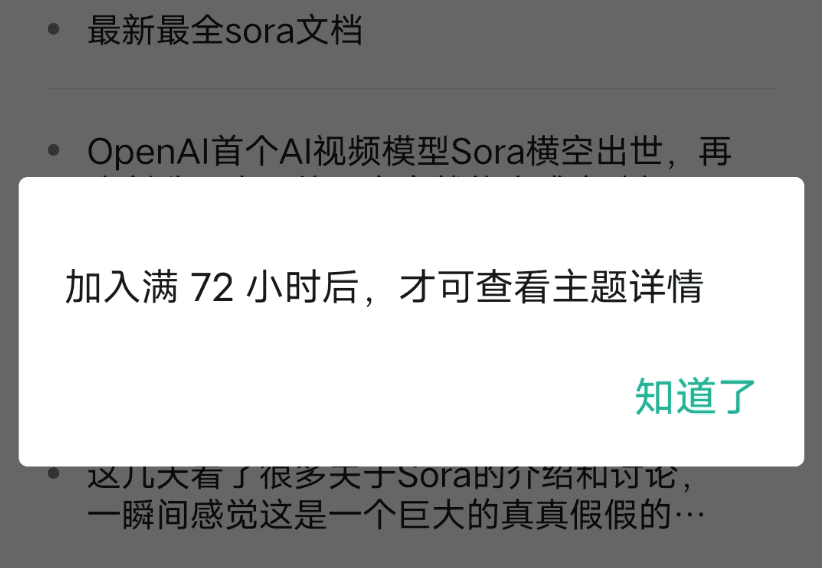This screenshot has height=568, width=822.
Task: Click blank dialog area left of 知道了
Action: tap(325, 396)
